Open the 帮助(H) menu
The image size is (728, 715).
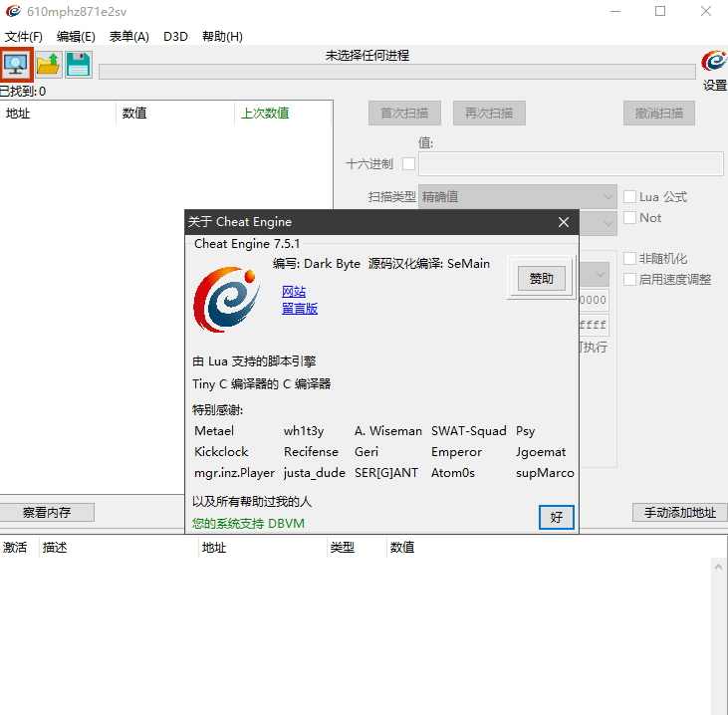click(x=222, y=36)
